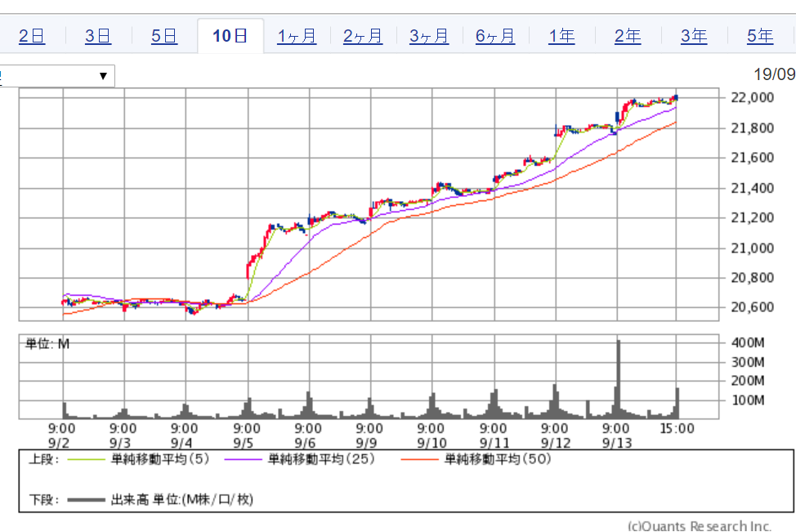
Task: Select the 単純移動平均(25) legend label
Action: [321, 459]
